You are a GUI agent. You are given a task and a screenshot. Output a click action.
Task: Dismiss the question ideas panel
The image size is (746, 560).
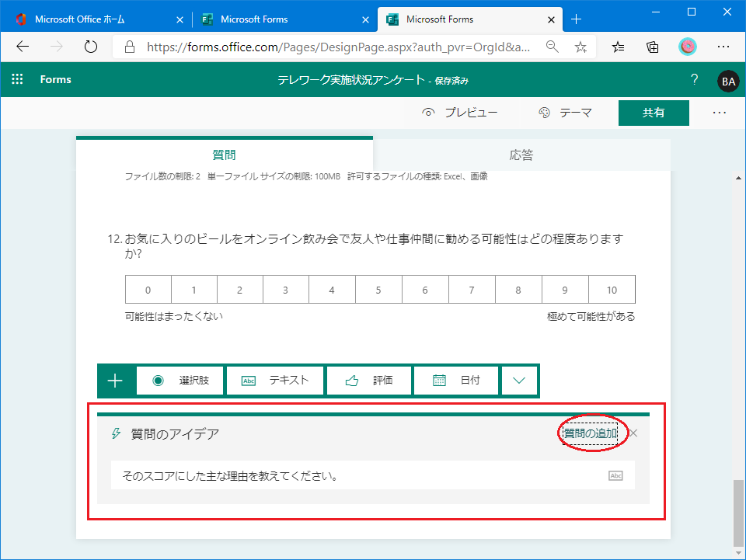pyautogui.click(x=633, y=433)
